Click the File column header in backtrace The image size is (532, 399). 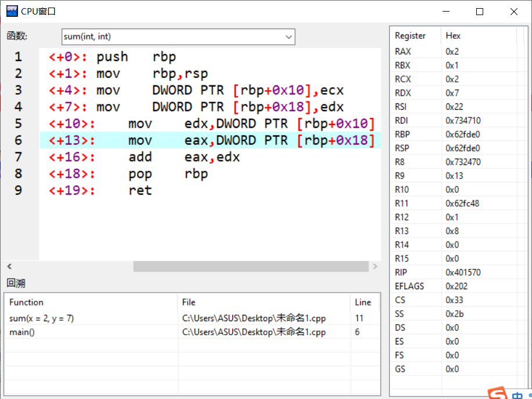tap(264, 302)
